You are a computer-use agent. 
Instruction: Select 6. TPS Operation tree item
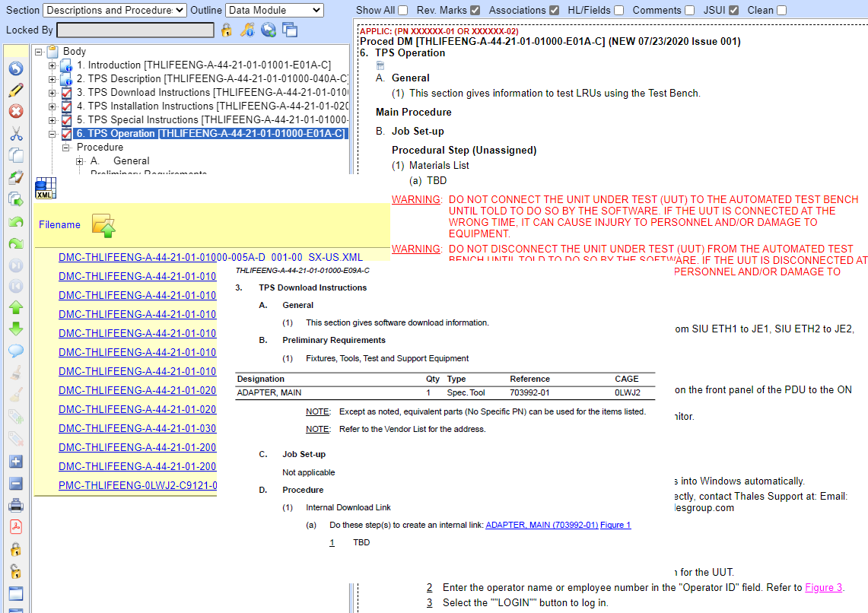(x=211, y=134)
